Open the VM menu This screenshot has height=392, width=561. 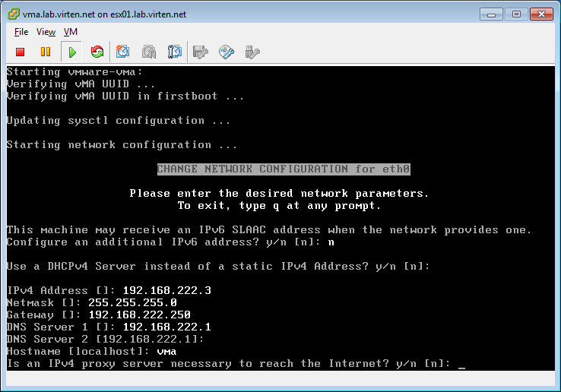point(71,32)
